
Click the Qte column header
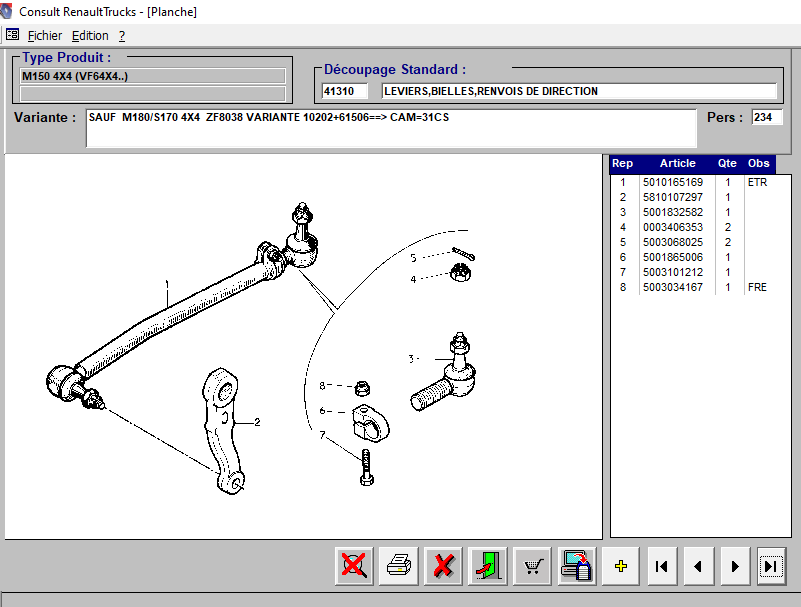coord(727,164)
